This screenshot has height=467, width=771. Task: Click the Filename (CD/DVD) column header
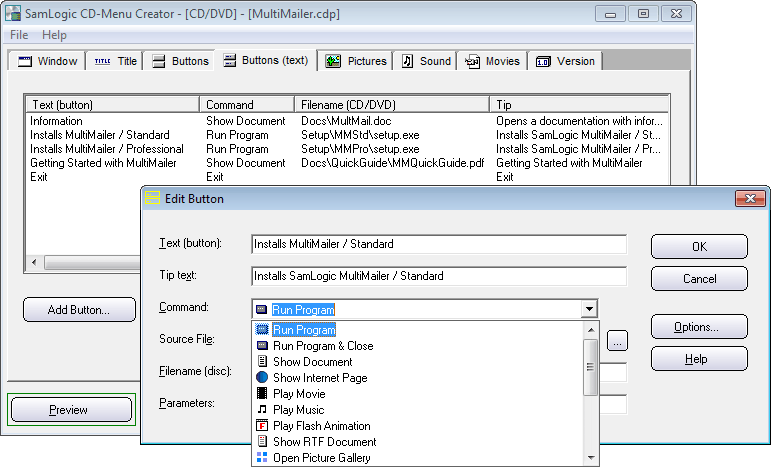[392, 104]
